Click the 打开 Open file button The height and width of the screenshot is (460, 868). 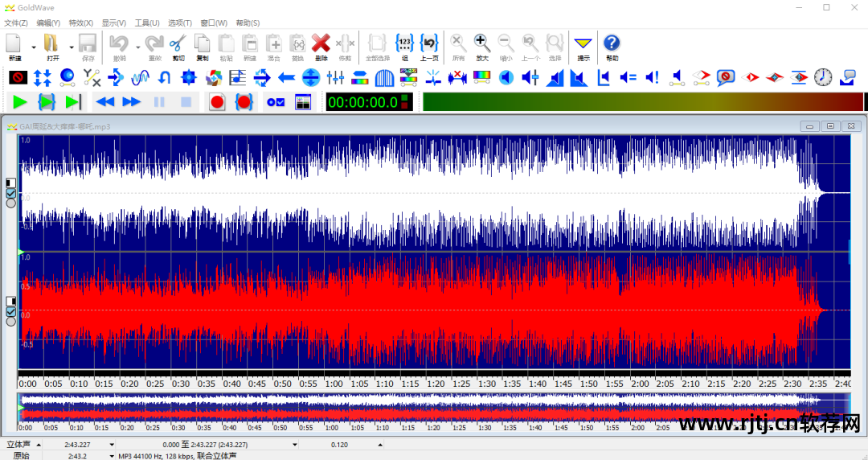click(x=52, y=47)
